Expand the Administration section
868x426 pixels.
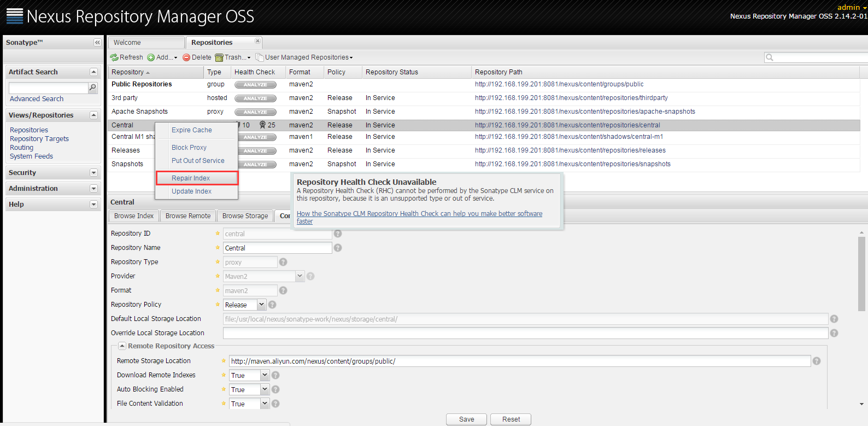(93, 189)
